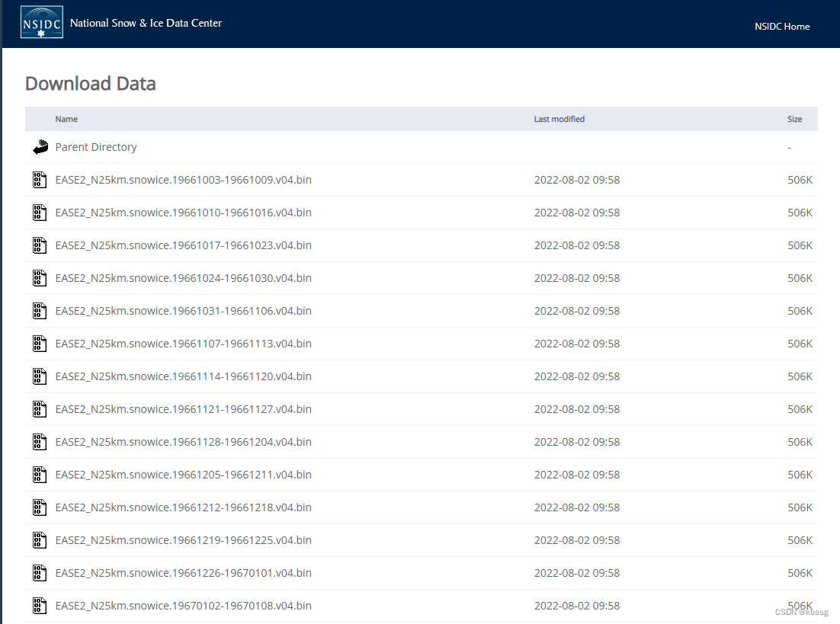Download EASE2_N25km.snowice.19661226-19670101.v04.bin
Image resolution: width=840 pixels, height=624 pixels.
(x=183, y=573)
